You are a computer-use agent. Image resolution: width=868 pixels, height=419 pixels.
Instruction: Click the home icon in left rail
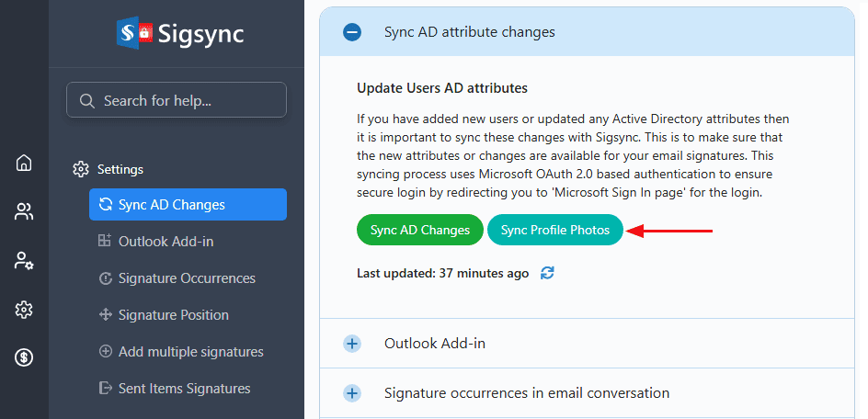tap(24, 164)
